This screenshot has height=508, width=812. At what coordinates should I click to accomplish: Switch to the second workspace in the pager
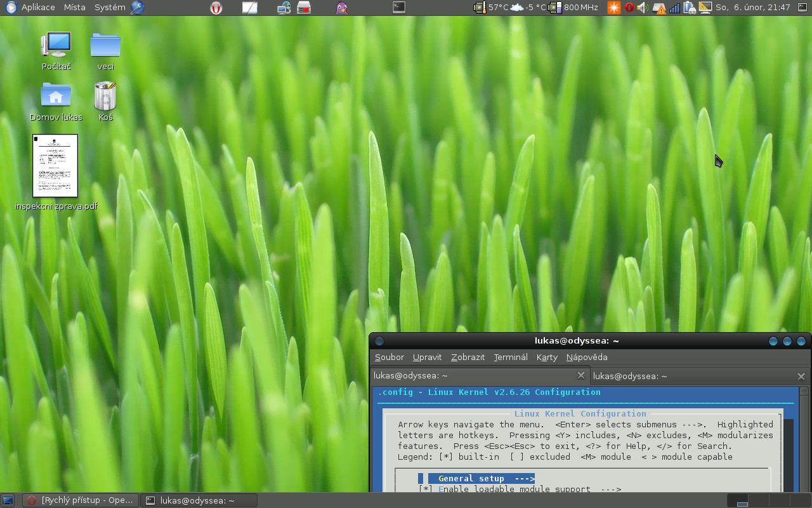[759, 500]
